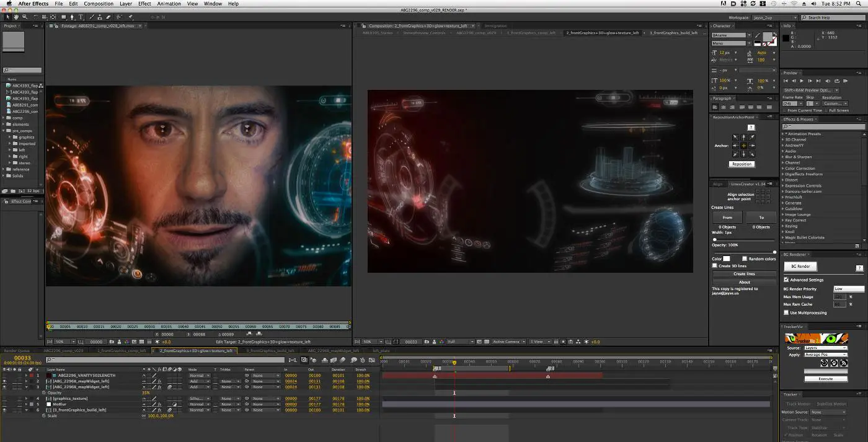Jump to last frame in Preview panel
The image size is (868, 442).
tap(819, 81)
